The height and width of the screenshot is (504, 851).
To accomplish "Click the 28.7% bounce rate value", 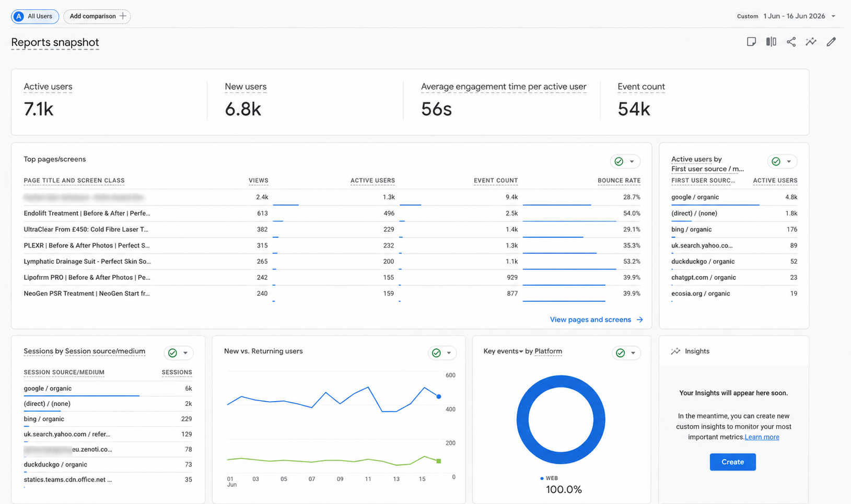I will [x=632, y=197].
